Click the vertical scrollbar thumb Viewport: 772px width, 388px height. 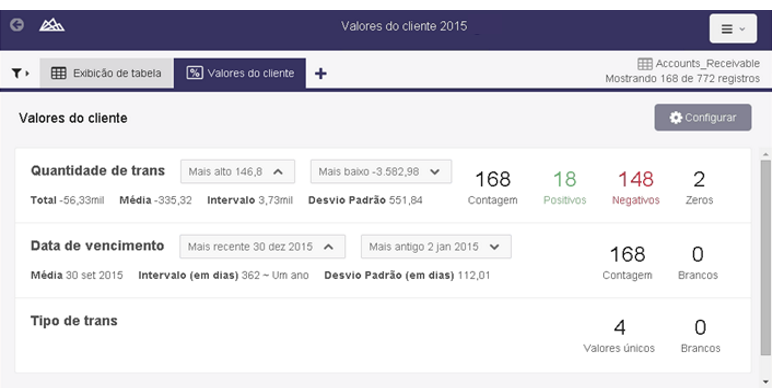766,258
